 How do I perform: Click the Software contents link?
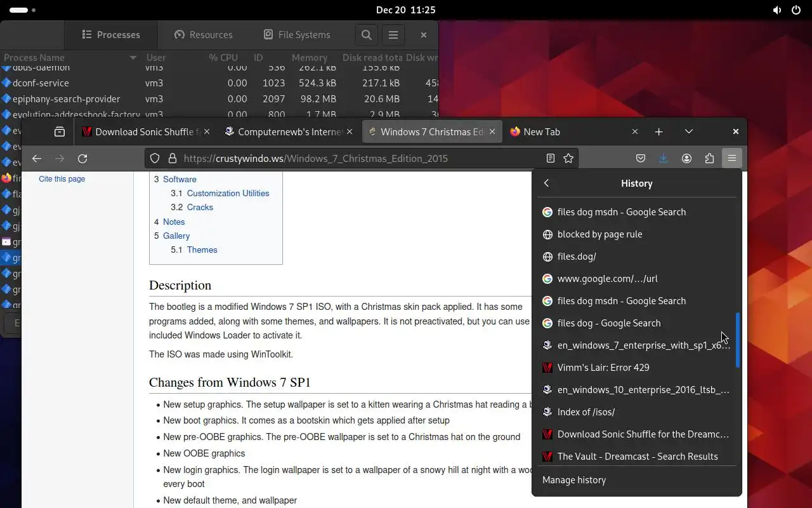tap(180, 179)
